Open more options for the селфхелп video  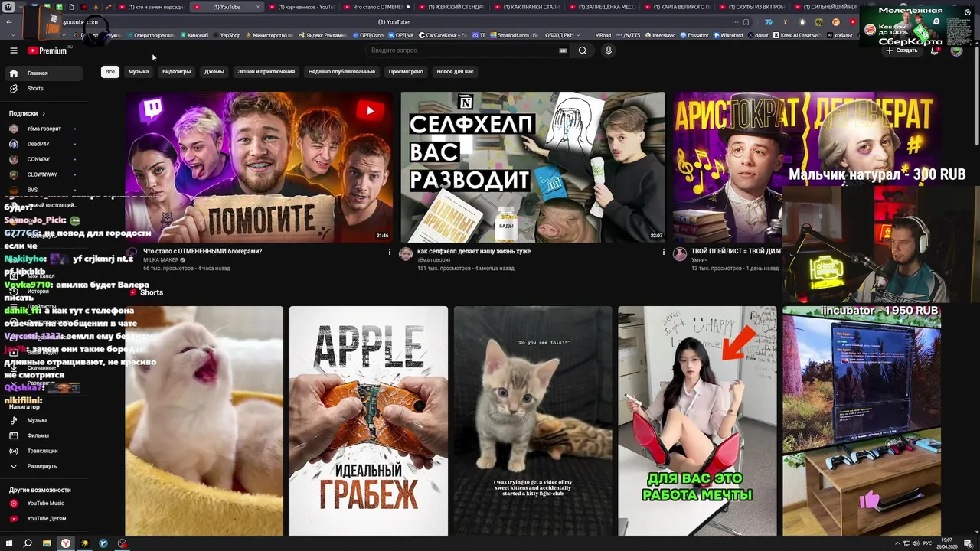[x=663, y=252]
